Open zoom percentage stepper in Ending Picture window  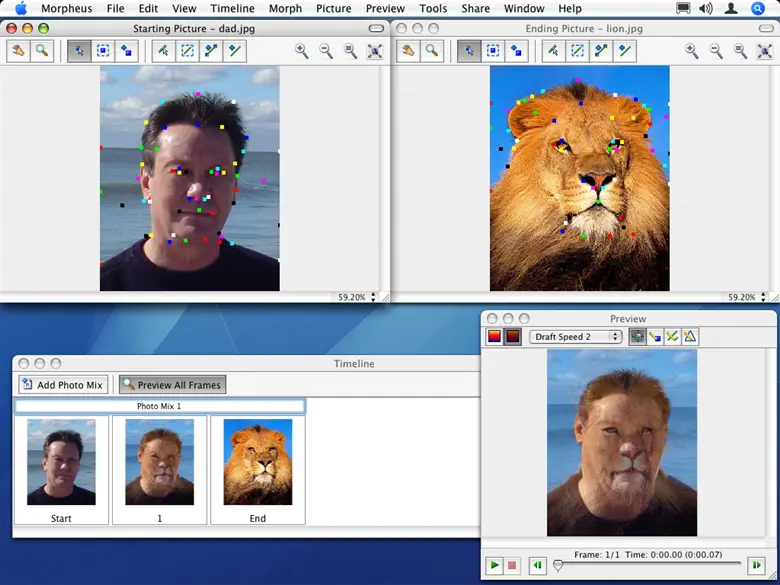[763, 297]
